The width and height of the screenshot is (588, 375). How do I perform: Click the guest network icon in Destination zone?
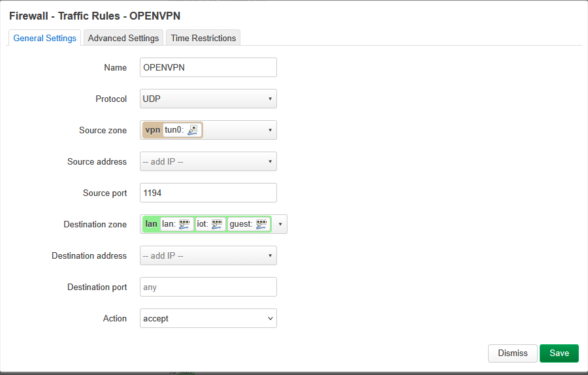(x=261, y=224)
